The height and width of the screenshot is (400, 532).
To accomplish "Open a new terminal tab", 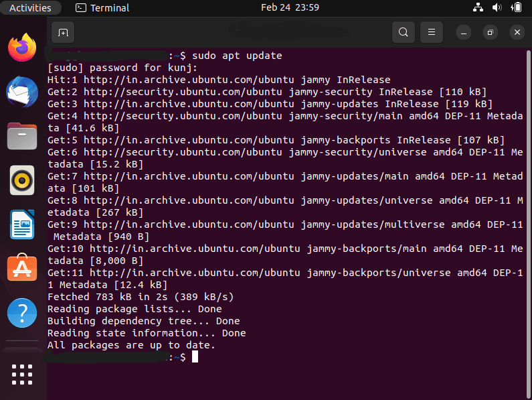I will (63, 32).
